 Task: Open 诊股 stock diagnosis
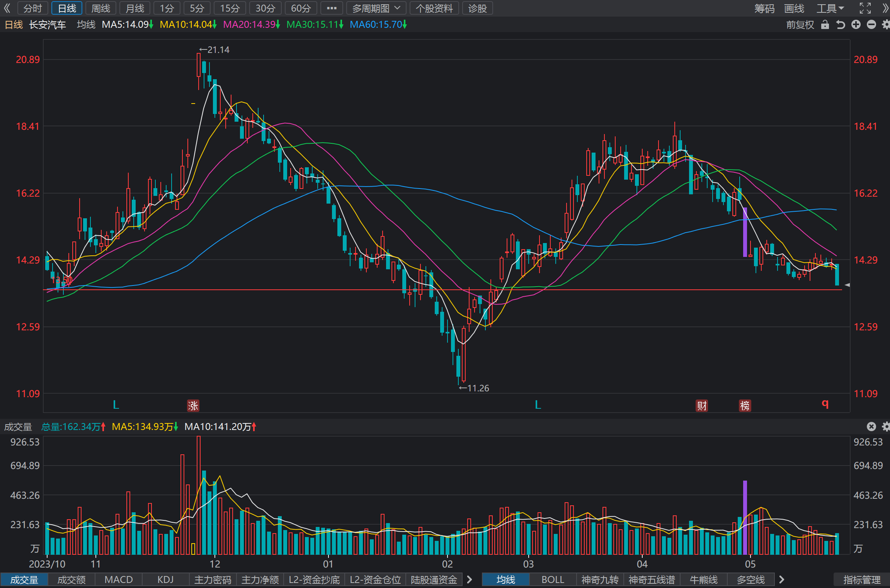pyautogui.click(x=478, y=8)
